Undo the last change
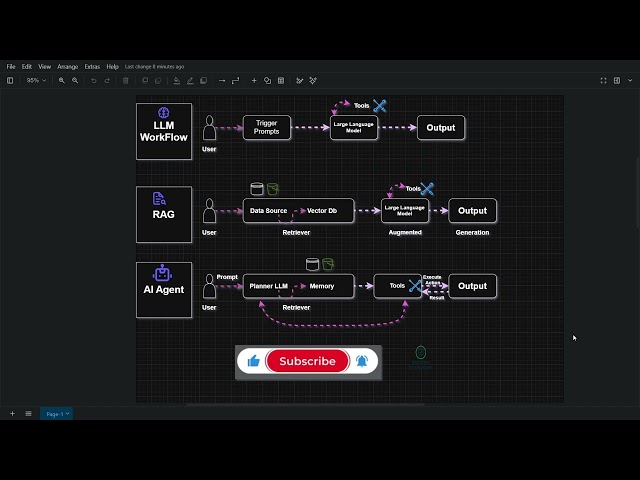The width and height of the screenshot is (640, 480). [94, 81]
